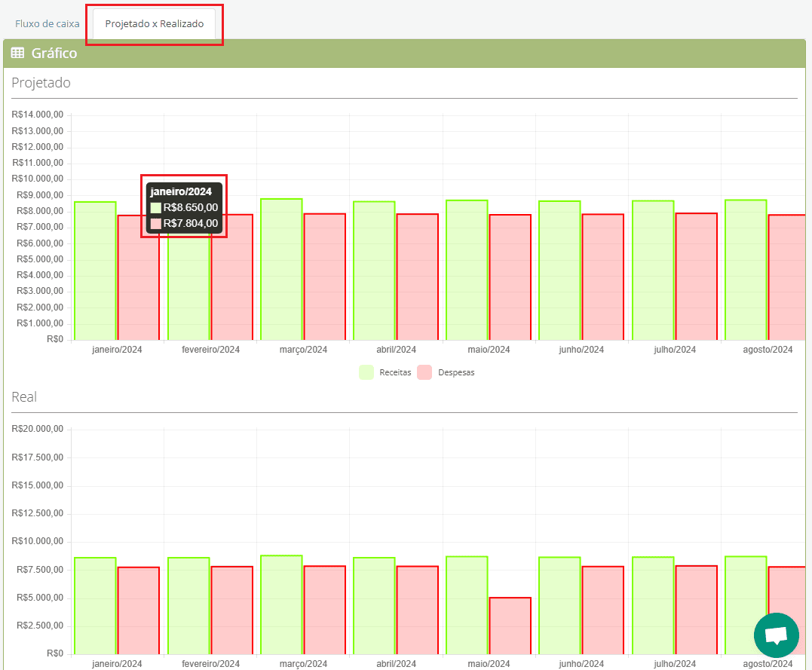Click abril/2024 green Receitas bar in Real chart
Screen dimensions: 812x670
(x=375, y=606)
